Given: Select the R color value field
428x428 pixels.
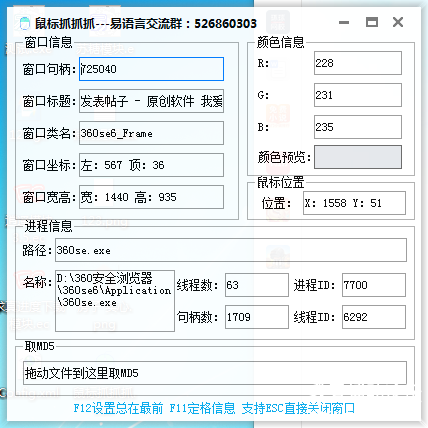Looking at the screenshot, I should pyautogui.click(x=358, y=63).
